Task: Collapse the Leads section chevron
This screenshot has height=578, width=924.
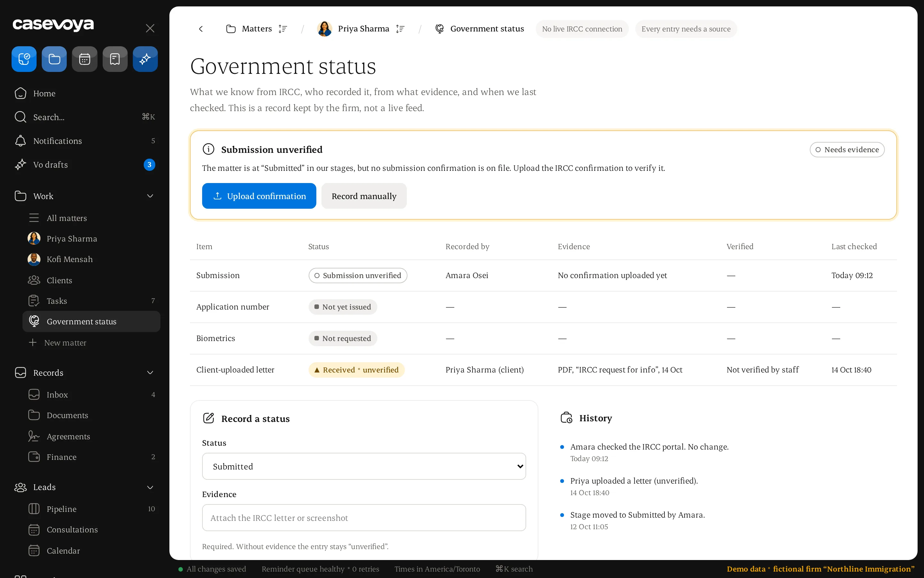Action: point(150,487)
